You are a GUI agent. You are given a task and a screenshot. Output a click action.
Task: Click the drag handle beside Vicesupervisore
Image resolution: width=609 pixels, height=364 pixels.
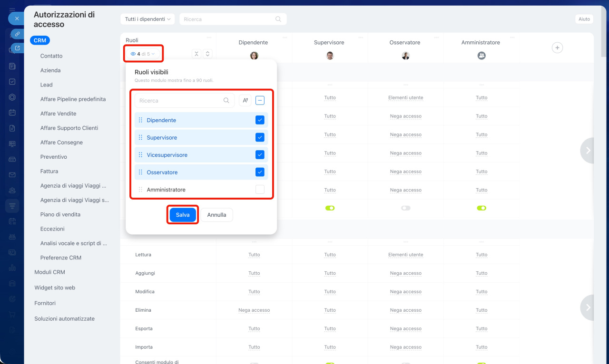point(140,155)
